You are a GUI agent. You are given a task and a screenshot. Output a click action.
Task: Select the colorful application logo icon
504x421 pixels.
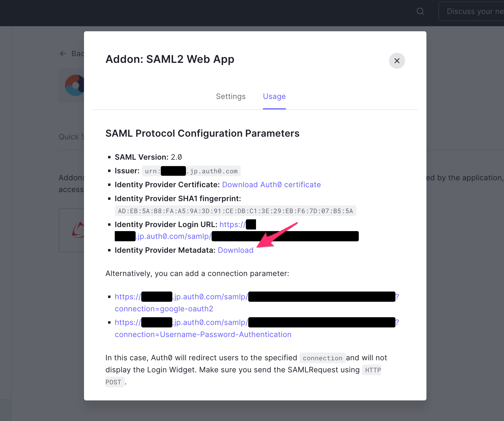tap(75, 85)
